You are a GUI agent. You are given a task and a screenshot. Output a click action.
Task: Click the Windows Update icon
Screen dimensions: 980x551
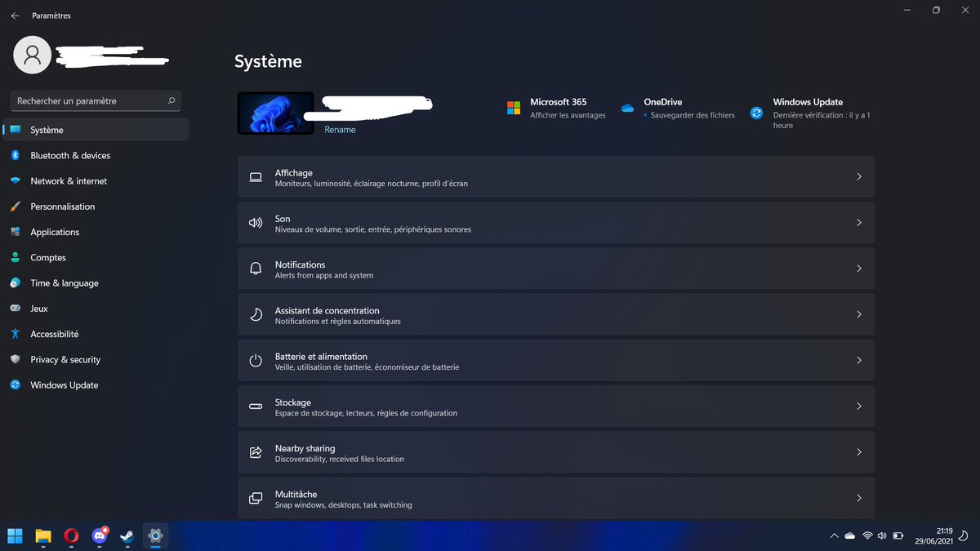click(x=757, y=107)
